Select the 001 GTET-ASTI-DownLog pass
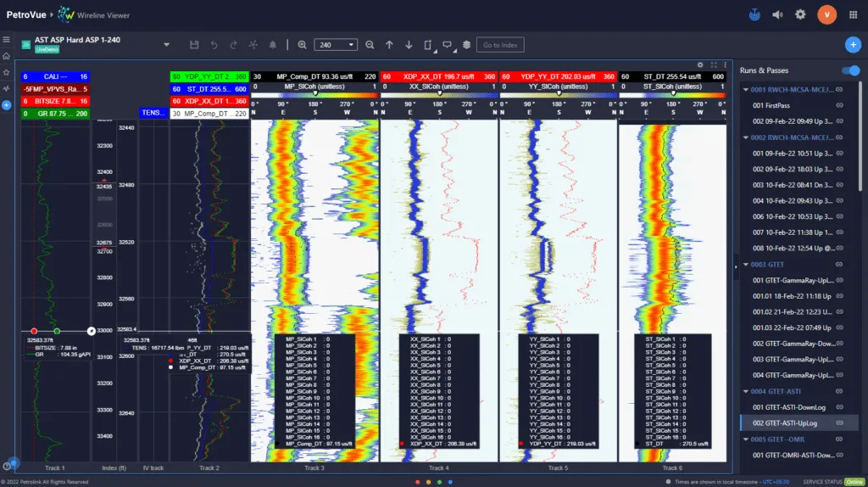This screenshot has width=868, height=487. click(x=790, y=406)
